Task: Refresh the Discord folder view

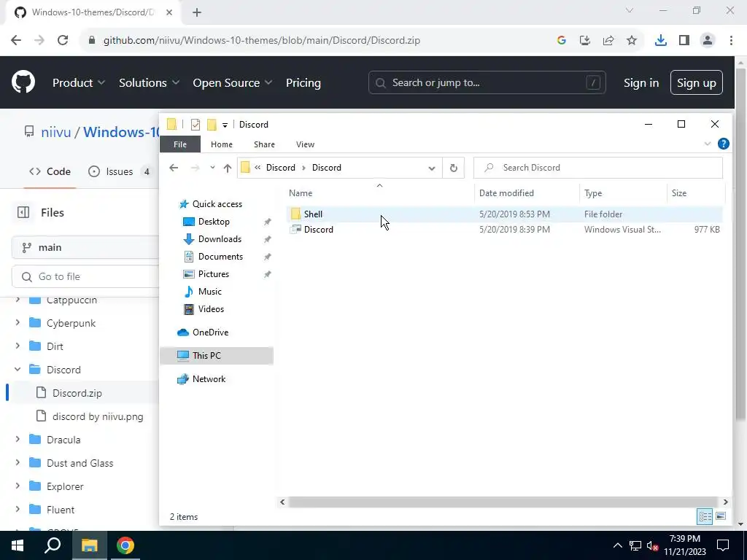Action: (454, 168)
